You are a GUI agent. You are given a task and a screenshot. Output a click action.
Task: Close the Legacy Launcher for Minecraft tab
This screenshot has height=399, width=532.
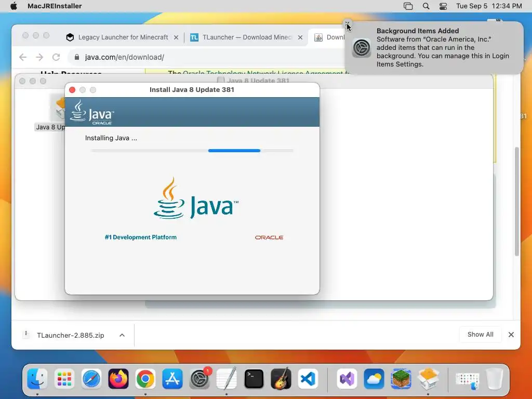[x=176, y=37]
